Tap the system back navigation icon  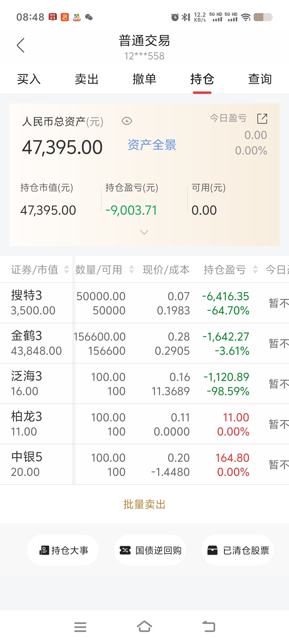click(209, 627)
